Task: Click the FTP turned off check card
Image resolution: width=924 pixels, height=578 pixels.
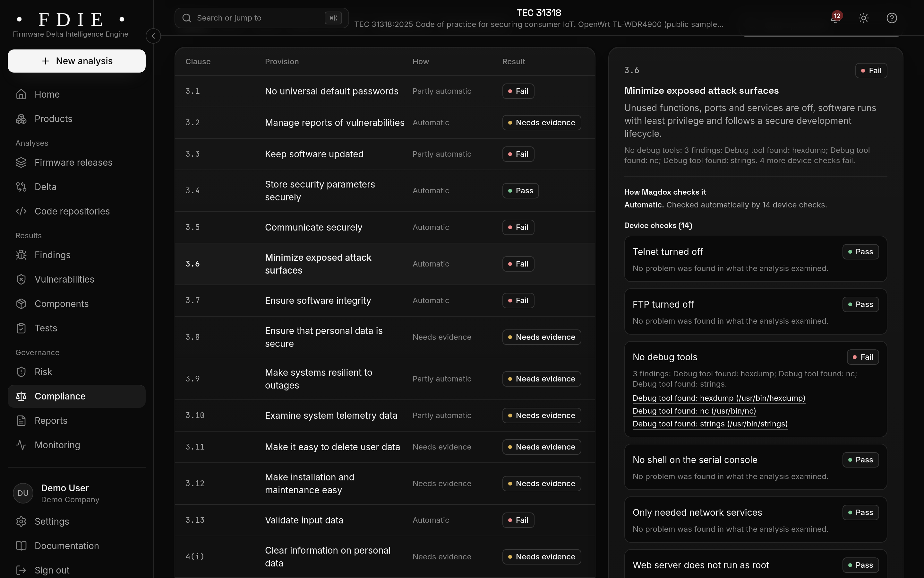Action: (756, 311)
